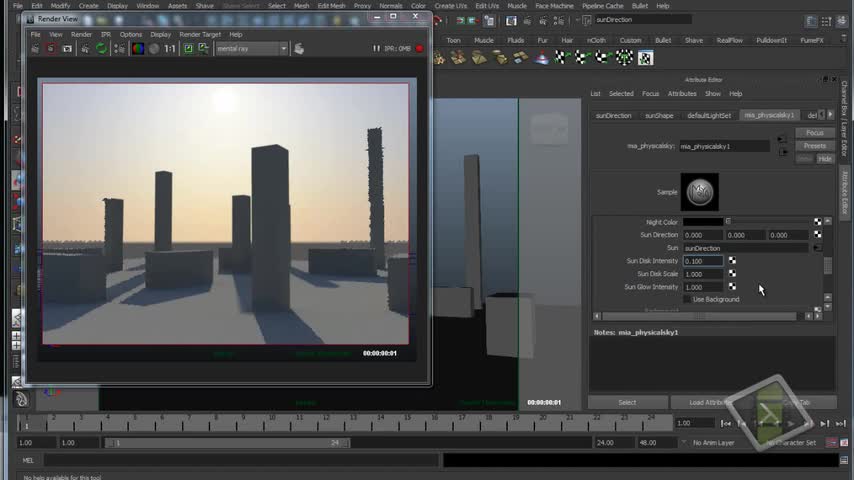This screenshot has width=854, height=480.
Task: Click the Presets button
Action: click(x=814, y=146)
